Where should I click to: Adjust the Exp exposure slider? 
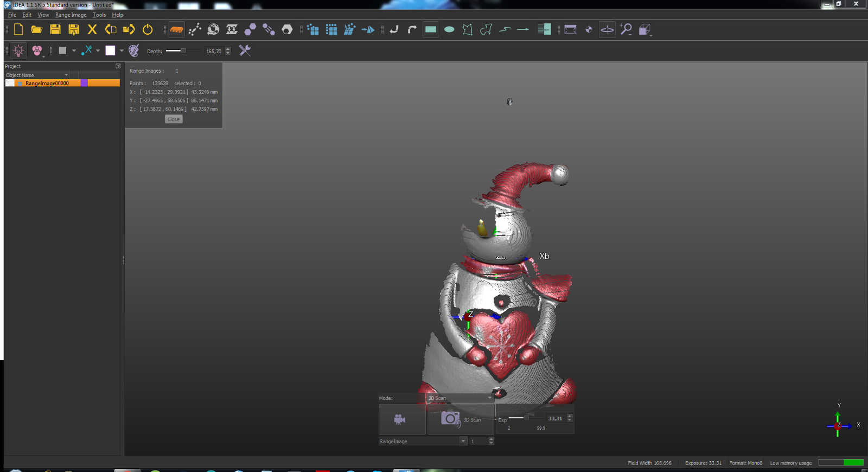(x=526, y=418)
